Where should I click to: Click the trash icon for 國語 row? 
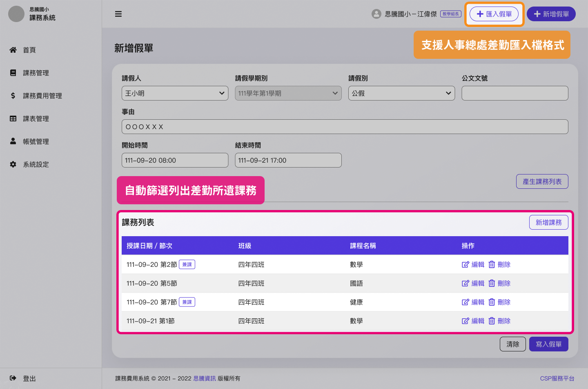click(492, 284)
